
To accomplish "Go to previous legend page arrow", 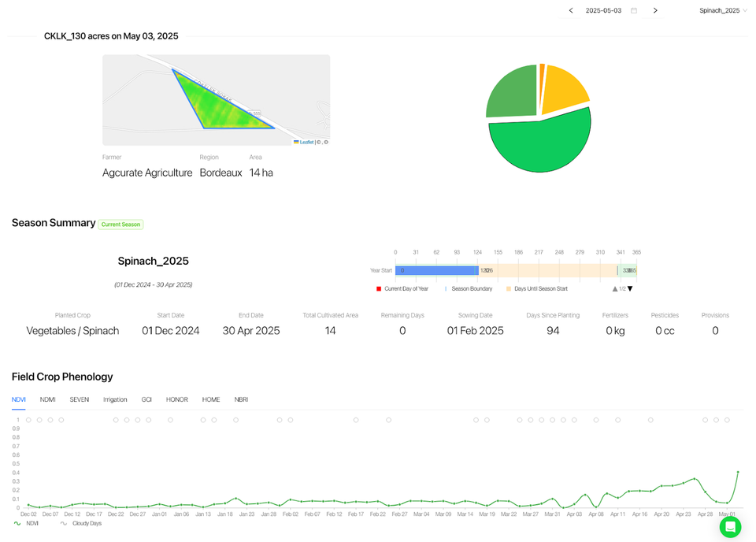I will pyautogui.click(x=615, y=289).
